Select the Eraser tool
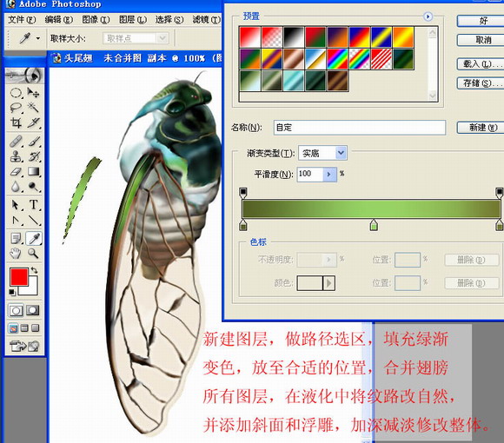Image resolution: width=504 pixels, height=443 pixels. tap(16, 171)
